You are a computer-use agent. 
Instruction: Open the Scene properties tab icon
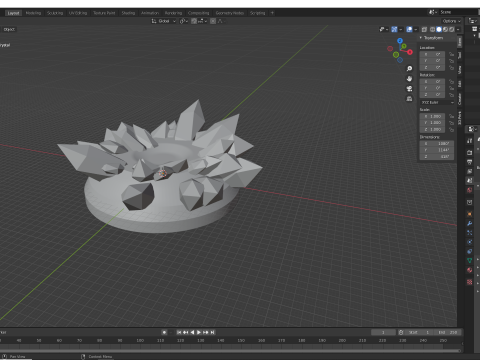469,180
